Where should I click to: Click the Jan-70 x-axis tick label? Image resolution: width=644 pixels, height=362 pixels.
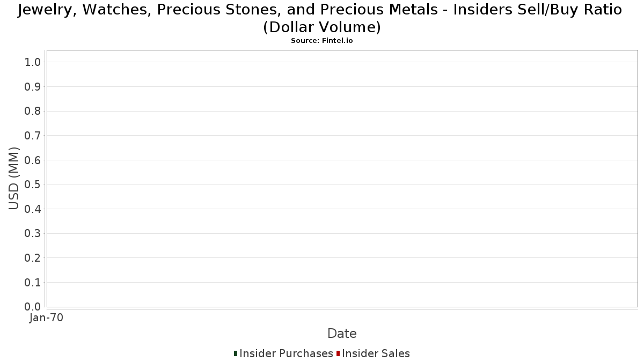click(47, 317)
